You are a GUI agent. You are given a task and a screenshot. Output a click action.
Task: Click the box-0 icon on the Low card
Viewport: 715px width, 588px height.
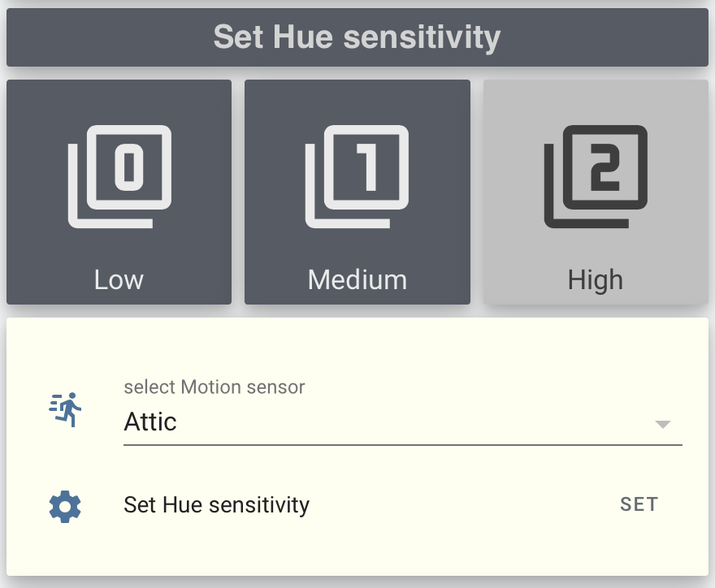119,176
